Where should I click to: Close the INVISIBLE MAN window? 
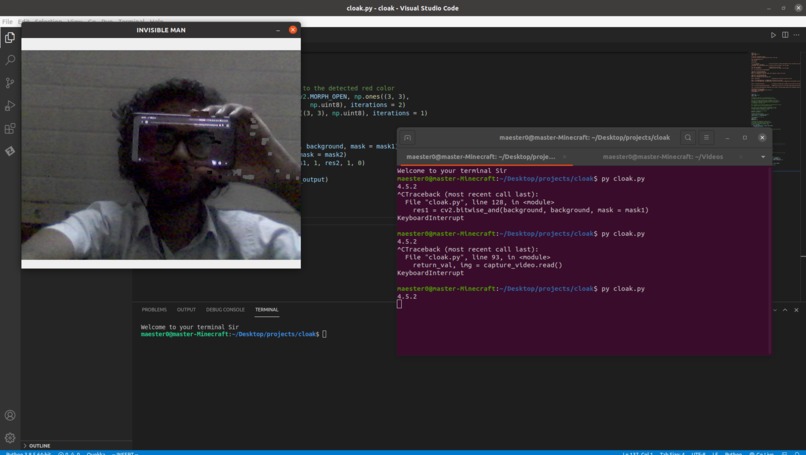coord(292,30)
